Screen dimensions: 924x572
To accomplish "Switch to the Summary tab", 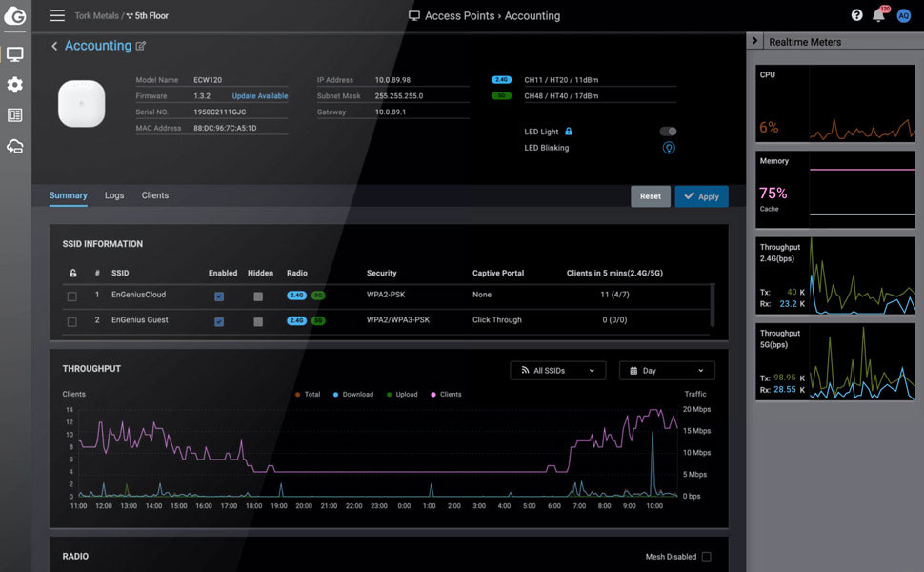I will [x=69, y=195].
